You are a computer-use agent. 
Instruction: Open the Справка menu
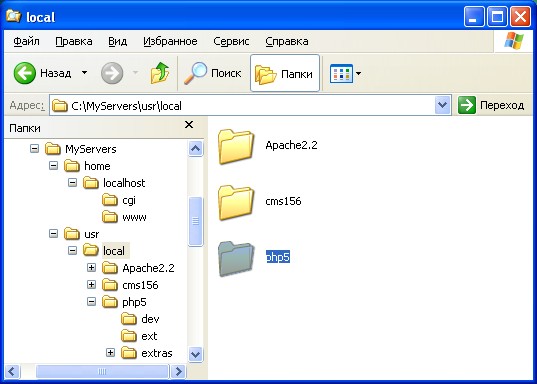point(287,41)
